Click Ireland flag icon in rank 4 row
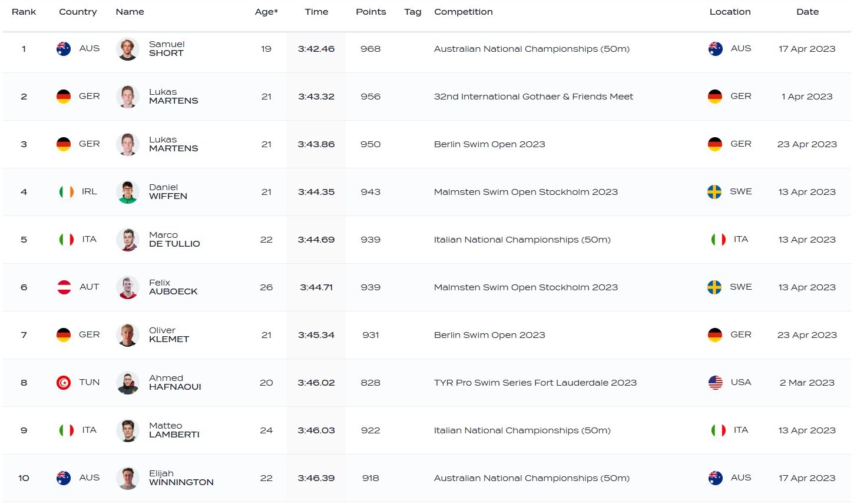The height and width of the screenshot is (504, 854). (x=67, y=192)
